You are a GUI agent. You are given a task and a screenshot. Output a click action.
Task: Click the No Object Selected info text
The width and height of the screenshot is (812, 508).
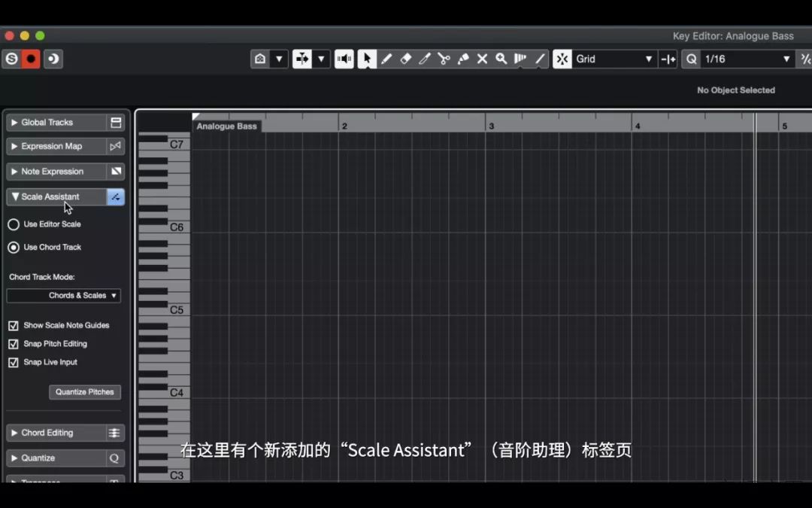click(736, 90)
